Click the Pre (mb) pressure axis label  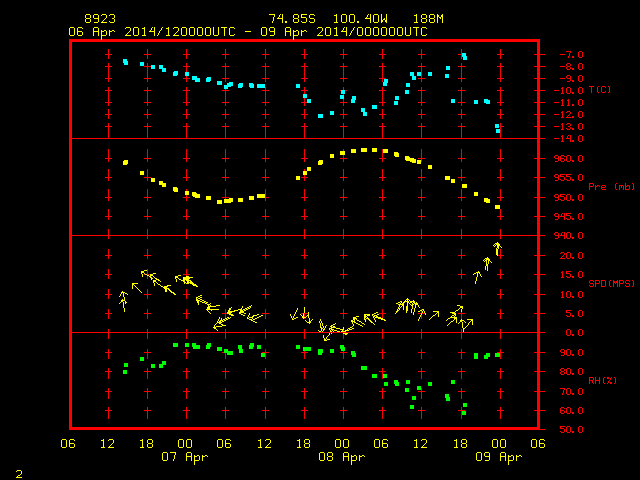tap(611, 187)
